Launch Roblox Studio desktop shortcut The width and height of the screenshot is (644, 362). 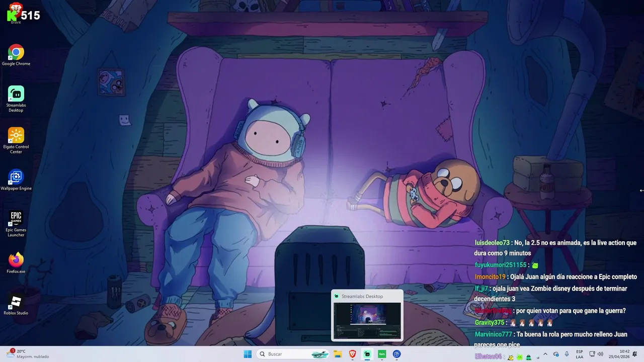pos(16,305)
